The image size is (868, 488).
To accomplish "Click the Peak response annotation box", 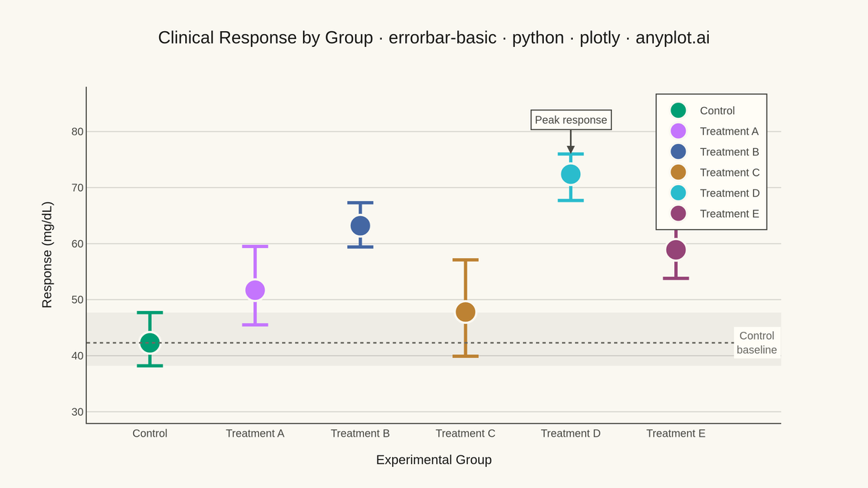I will (571, 120).
